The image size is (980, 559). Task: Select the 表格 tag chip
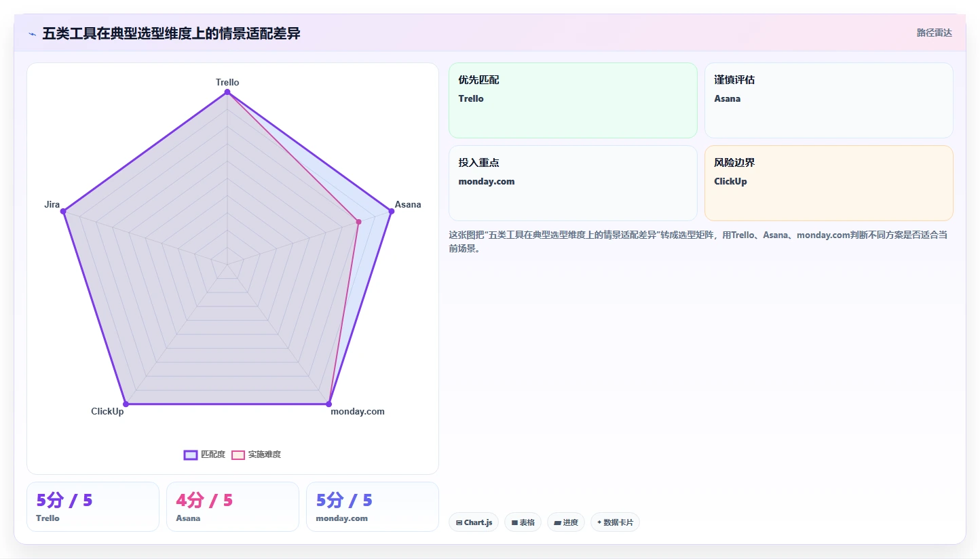[x=523, y=522]
